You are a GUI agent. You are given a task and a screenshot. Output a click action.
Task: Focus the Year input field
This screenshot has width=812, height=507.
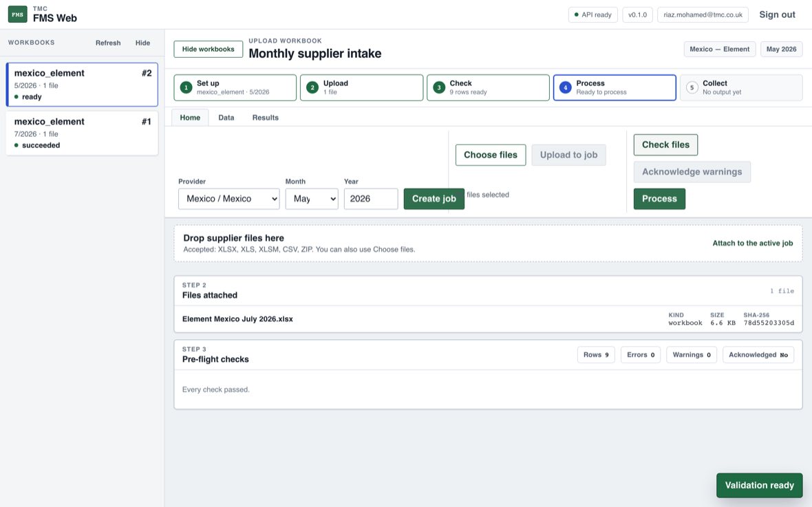371,199
